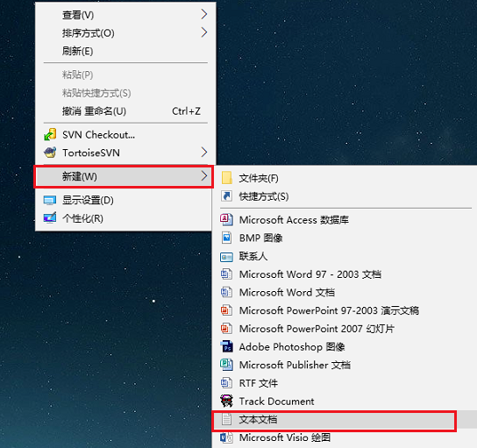Click the Word 97 - 2003 document icon
Image resolution: width=477 pixels, height=448 pixels.
[x=226, y=274]
